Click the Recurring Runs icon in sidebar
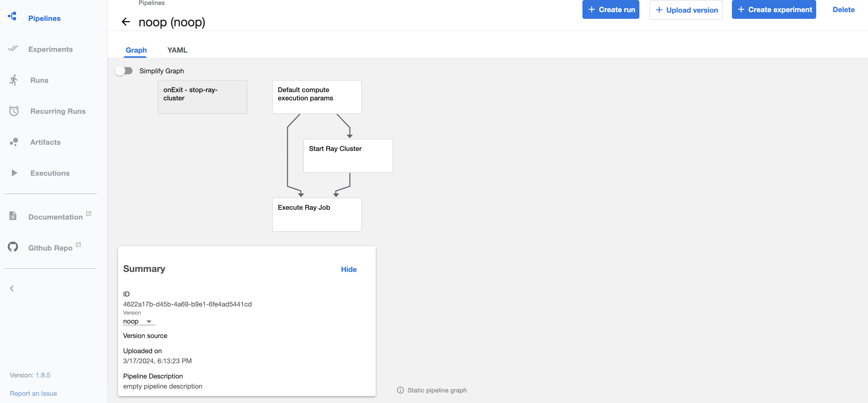This screenshot has height=403, width=868. click(14, 111)
